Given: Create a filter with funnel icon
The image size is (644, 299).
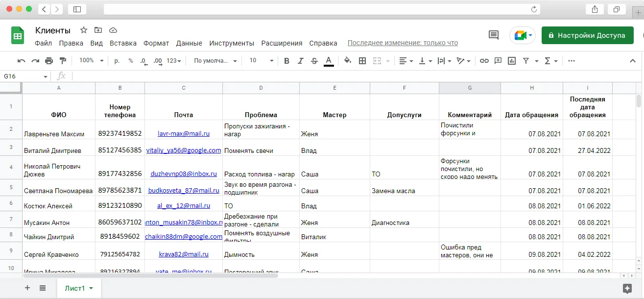Looking at the screenshot, I should 526,61.
